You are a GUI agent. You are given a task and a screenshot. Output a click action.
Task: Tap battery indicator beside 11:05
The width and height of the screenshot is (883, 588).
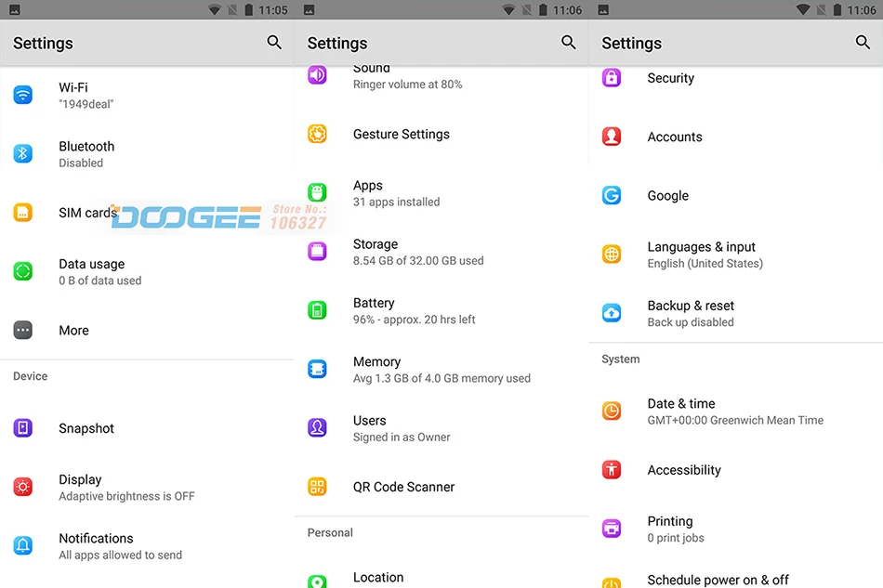click(248, 9)
